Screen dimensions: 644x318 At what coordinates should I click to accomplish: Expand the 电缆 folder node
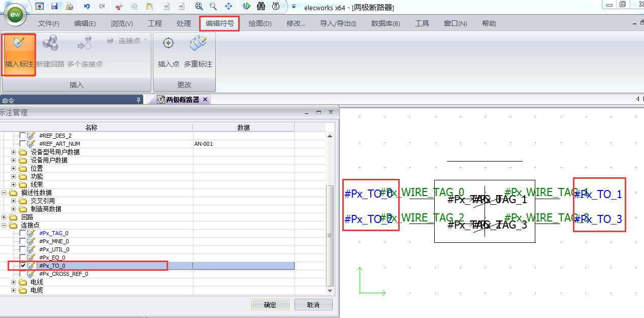click(14, 290)
